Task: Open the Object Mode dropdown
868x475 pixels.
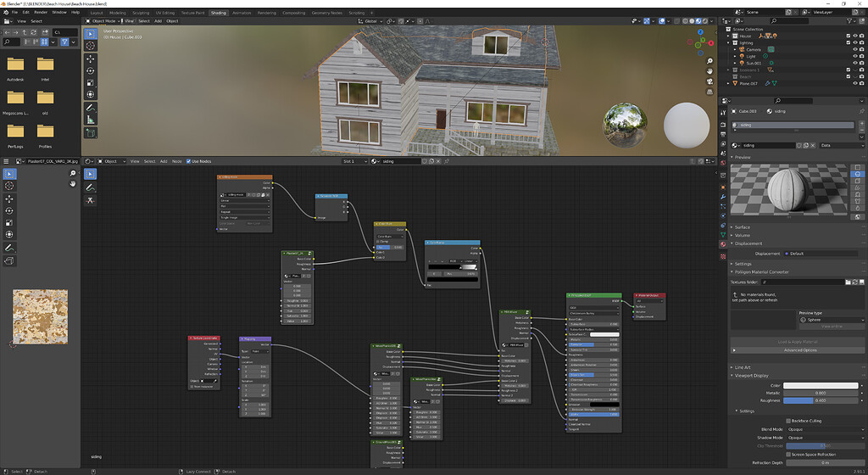Action: [x=102, y=21]
